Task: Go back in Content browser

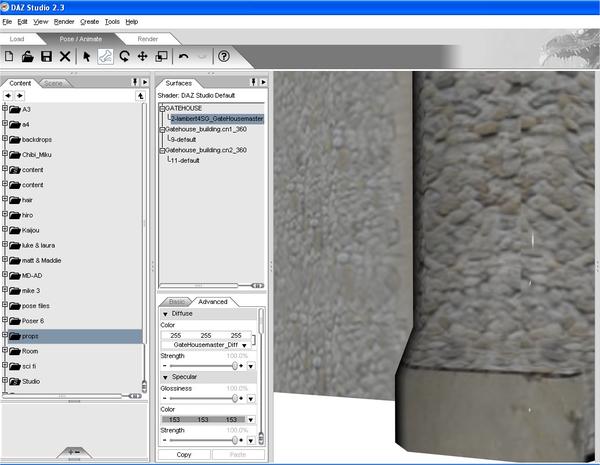Action: coord(8,96)
